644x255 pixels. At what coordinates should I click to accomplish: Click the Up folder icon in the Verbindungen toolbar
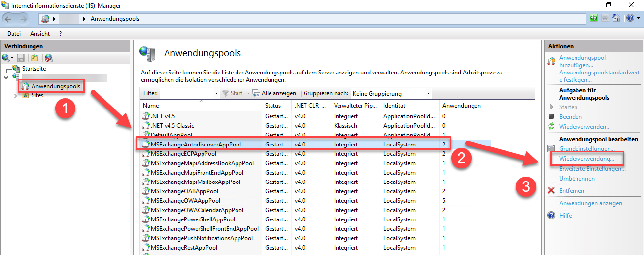[34, 58]
